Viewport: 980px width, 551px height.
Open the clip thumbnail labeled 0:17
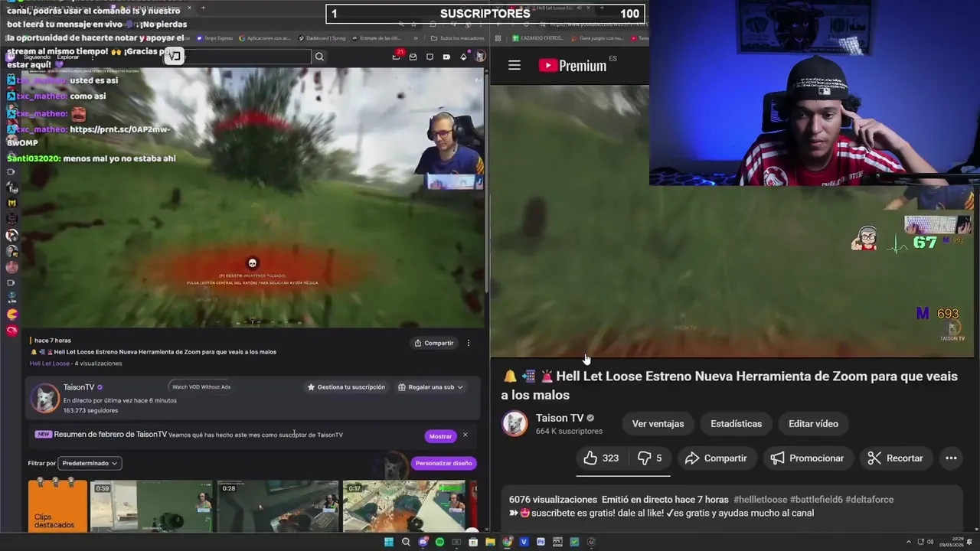[x=403, y=505]
